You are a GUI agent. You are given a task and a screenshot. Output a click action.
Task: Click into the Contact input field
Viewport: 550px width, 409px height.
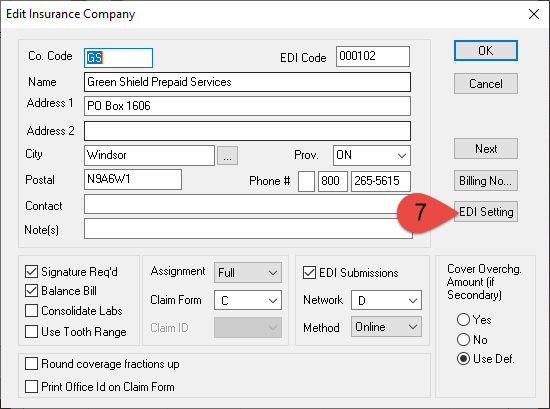click(x=247, y=204)
